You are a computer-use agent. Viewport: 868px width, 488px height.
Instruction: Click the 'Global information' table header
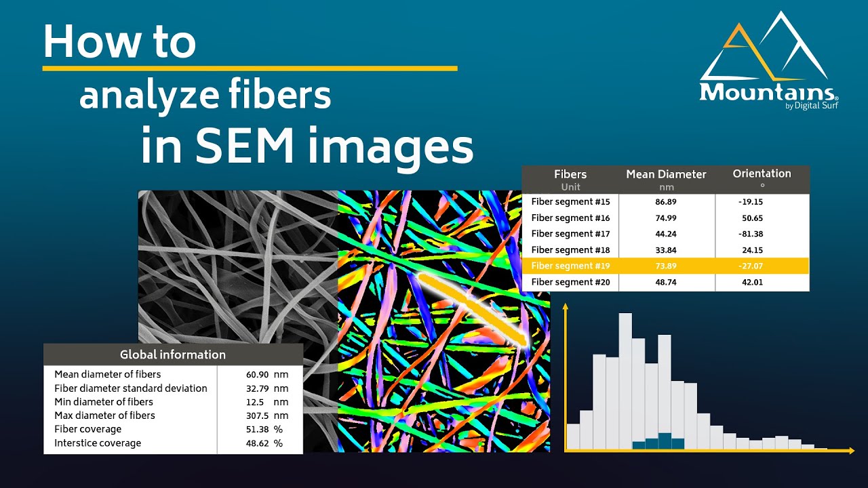pos(173,354)
